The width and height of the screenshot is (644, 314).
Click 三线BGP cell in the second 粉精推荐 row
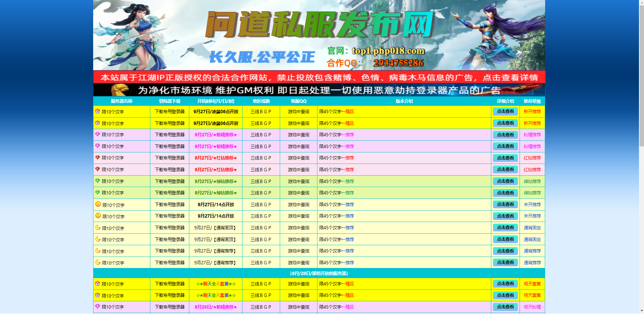pyautogui.click(x=261, y=146)
